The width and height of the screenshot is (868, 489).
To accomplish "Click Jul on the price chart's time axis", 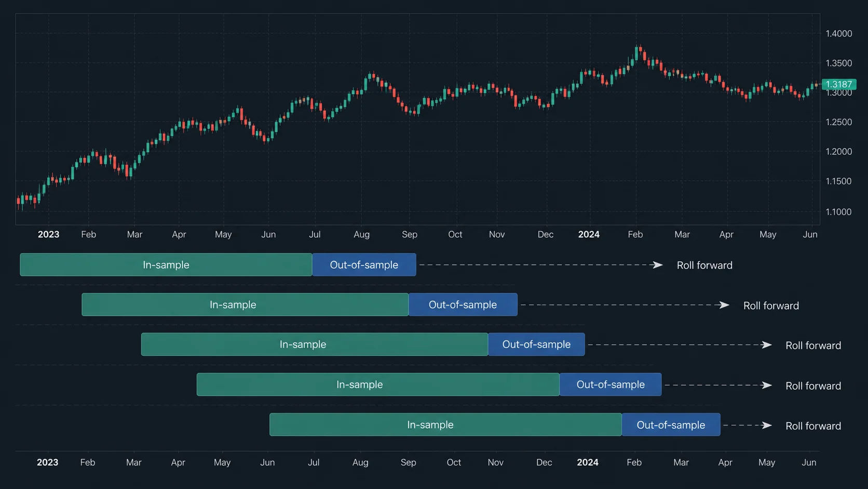I will click(x=315, y=234).
